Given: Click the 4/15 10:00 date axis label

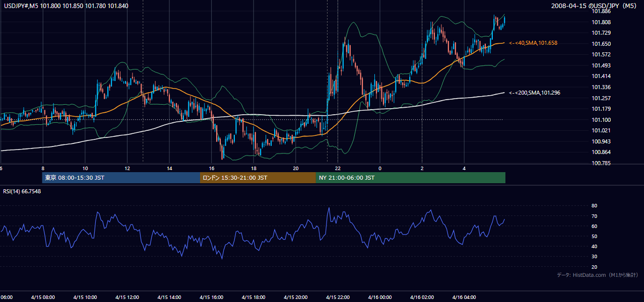Looking at the screenshot, I should 85,297.
